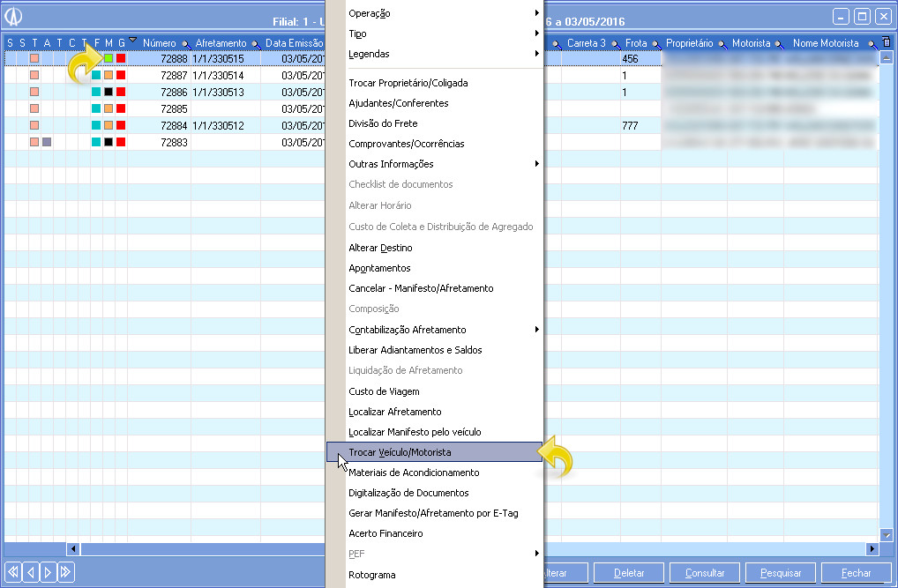Click green status square in row 72888
The width and height of the screenshot is (898, 588).
point(109,58)
